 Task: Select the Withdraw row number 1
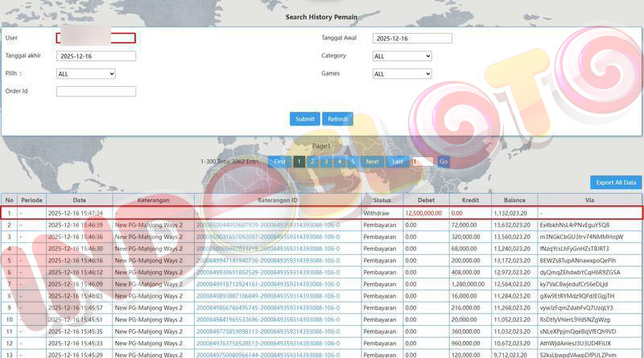(10, 212)
